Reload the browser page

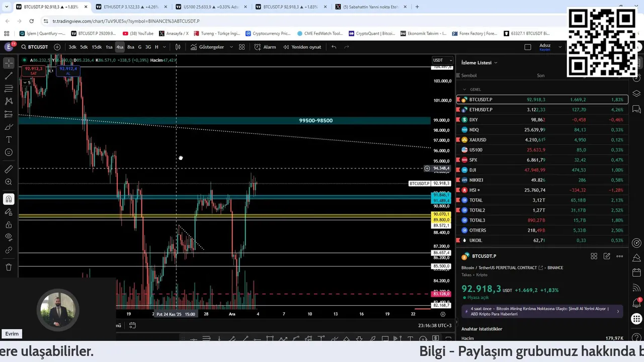[x=31, y=21]
